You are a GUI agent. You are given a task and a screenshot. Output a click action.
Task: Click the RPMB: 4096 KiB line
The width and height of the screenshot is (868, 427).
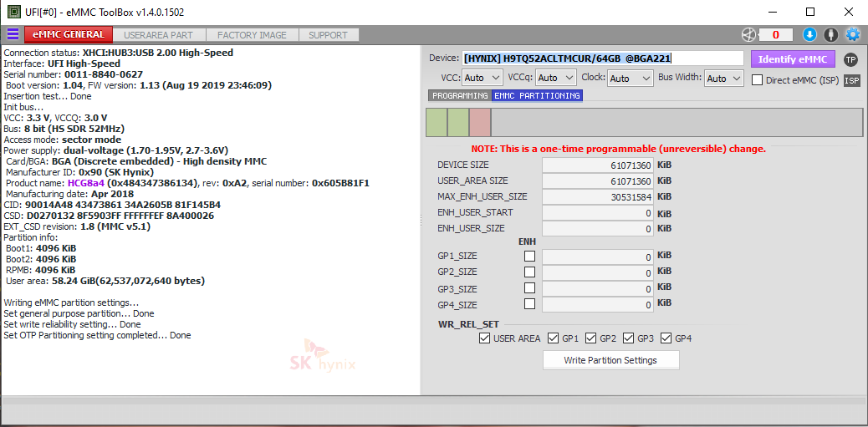pyautogui.click(x=40, y=270)
